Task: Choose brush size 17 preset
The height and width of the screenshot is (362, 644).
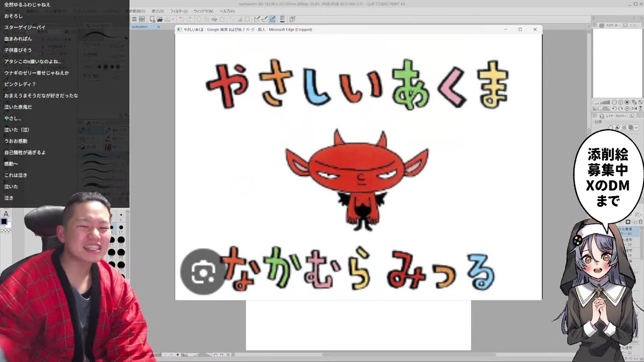Action: (121, 228)
